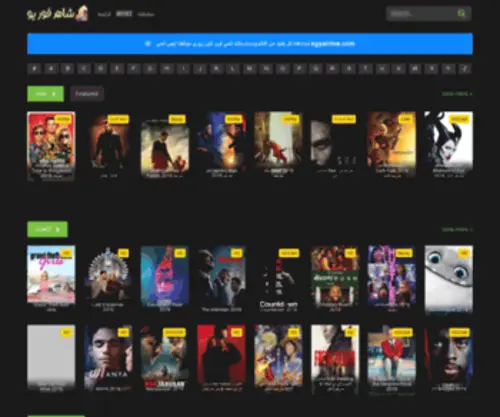Filter titles by letter B
Viewport: 500px width, 417px height.
coord(68,69)
